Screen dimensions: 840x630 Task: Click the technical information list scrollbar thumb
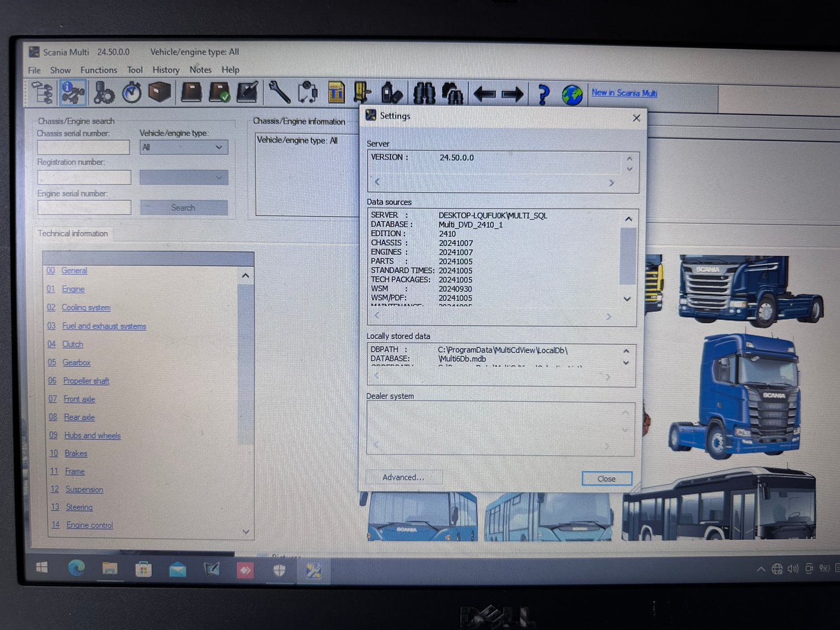tap(245, 364)
